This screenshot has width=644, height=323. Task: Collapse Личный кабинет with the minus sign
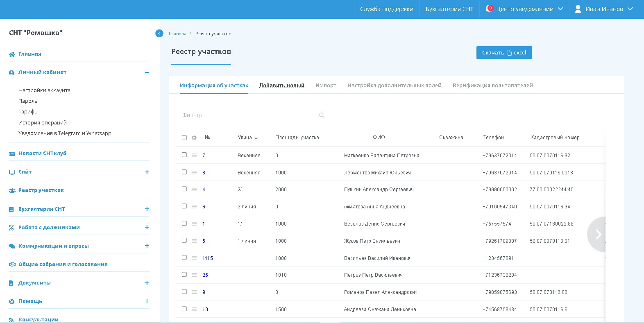(147, 72)
